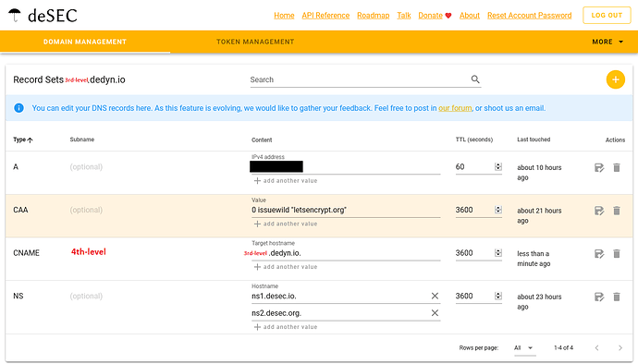638x364 pixels.
Task: Switch to Domain Management tab
Action: point(85,42)
